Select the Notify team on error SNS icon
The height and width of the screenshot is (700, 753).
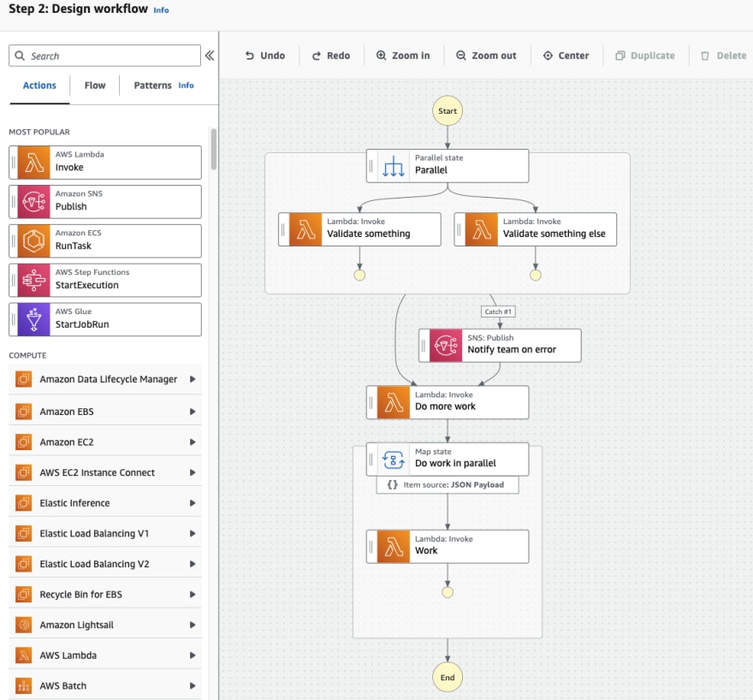point(446,345)
